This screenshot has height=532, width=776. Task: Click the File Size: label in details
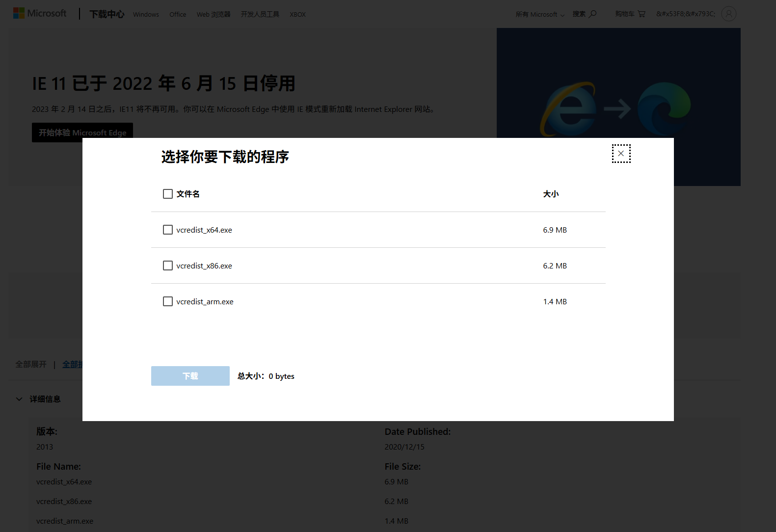tap(402, 466)
